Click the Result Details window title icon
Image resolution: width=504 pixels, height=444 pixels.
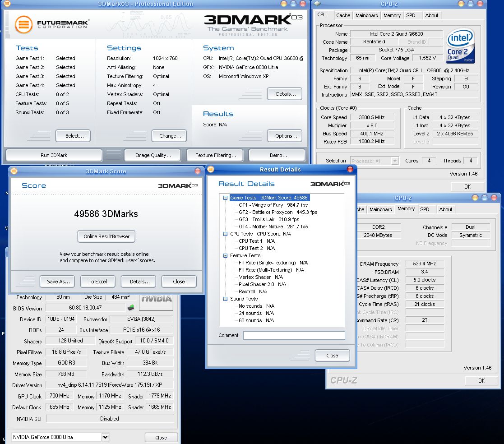click(211, 169)
